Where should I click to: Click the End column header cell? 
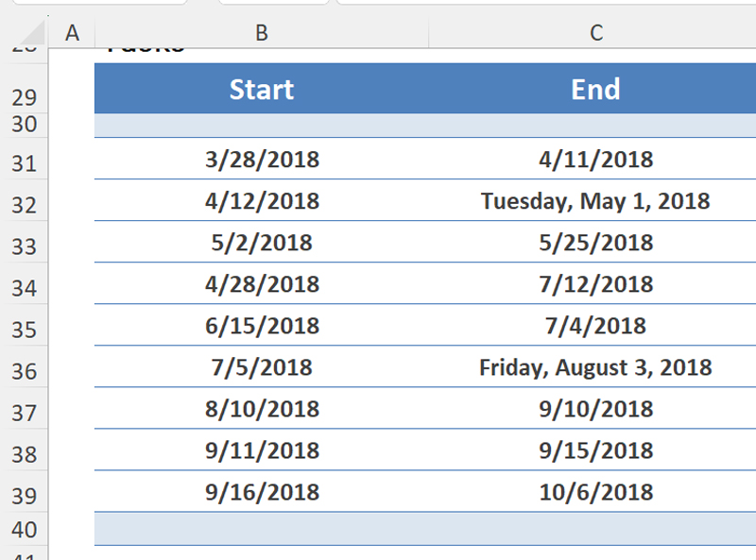click(594, 90)
